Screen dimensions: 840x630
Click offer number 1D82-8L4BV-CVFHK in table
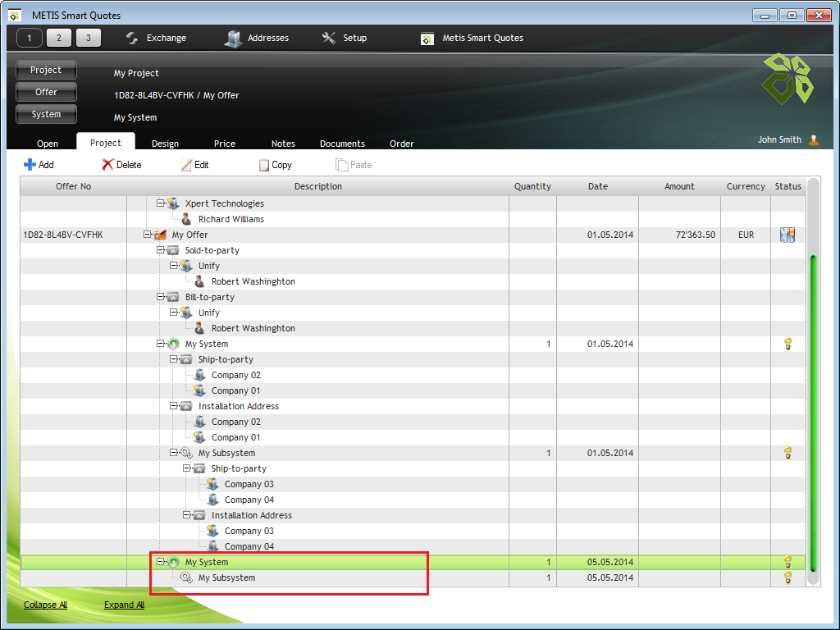pos(63,235)
